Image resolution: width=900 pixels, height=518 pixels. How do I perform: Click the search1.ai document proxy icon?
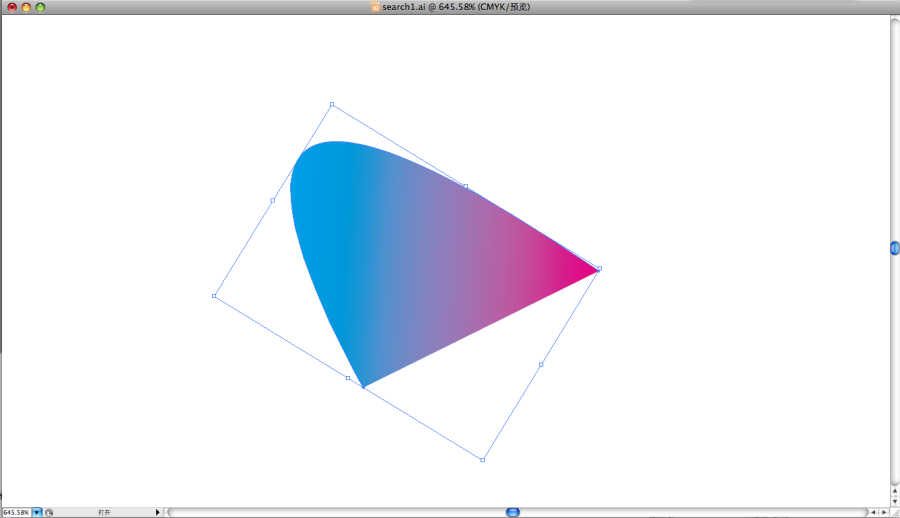click(x=376, y=7)
